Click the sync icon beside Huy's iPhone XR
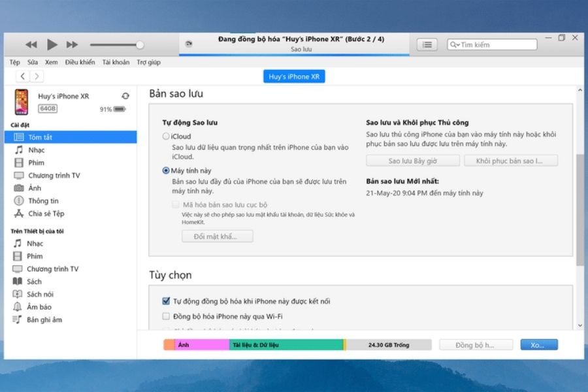 click(125, 96)
